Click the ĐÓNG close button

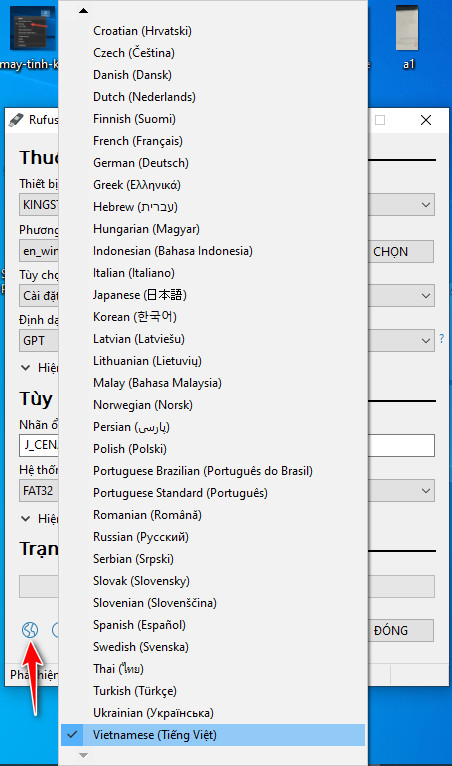click(x=401, y=630)
